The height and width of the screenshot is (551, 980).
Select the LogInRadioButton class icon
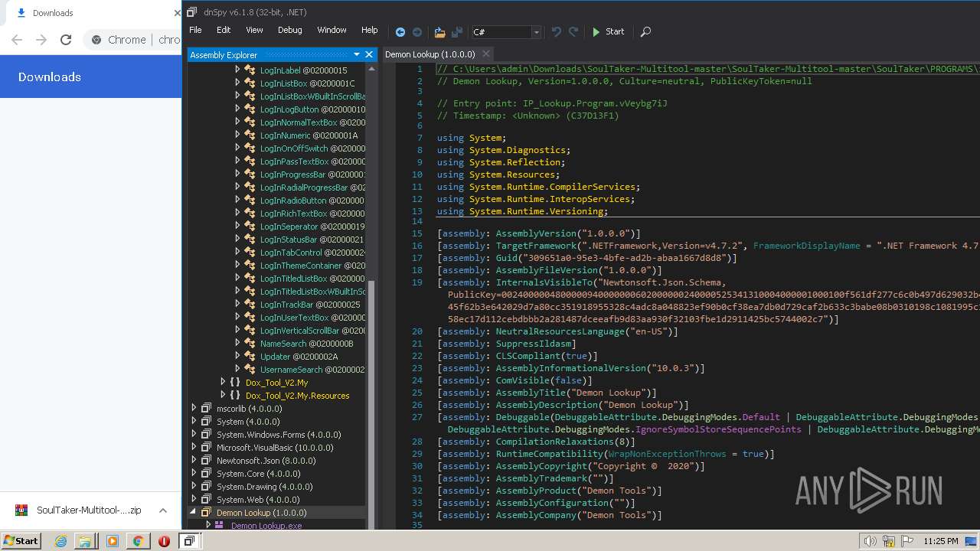coord(250,200)
